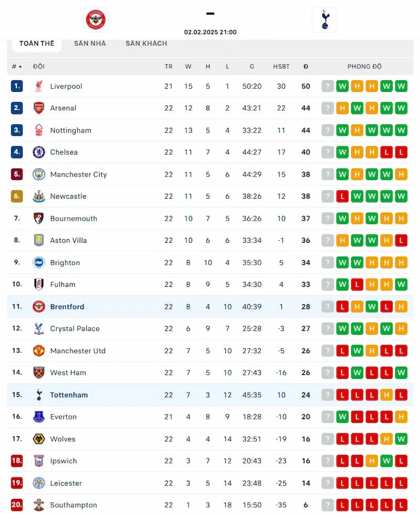The image size is (420, 514).
Task: Select the TOÀN THỂ tab
Action: click(x=37, y=44)
